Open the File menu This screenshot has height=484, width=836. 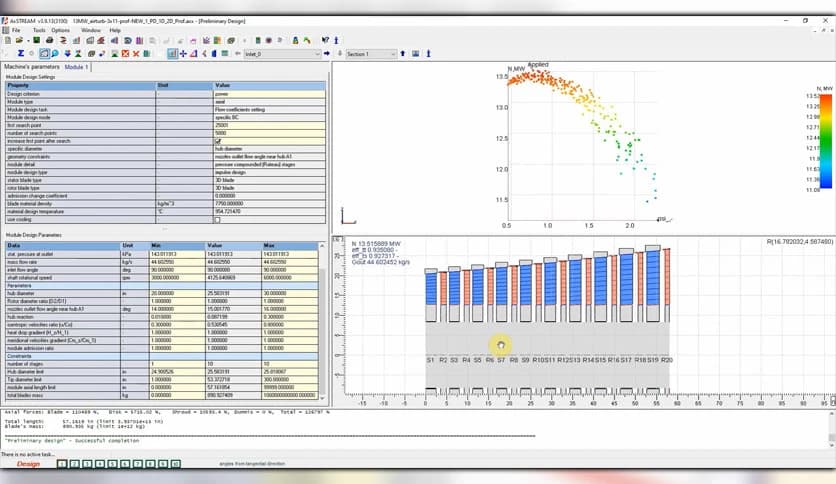pyautogui.click(x=16, y=30)
